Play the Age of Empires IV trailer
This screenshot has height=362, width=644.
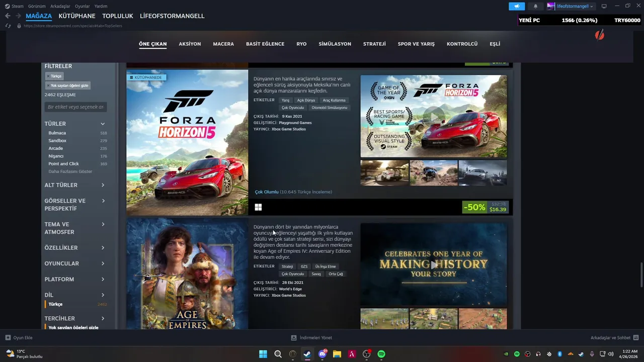[x=434, y=264]
